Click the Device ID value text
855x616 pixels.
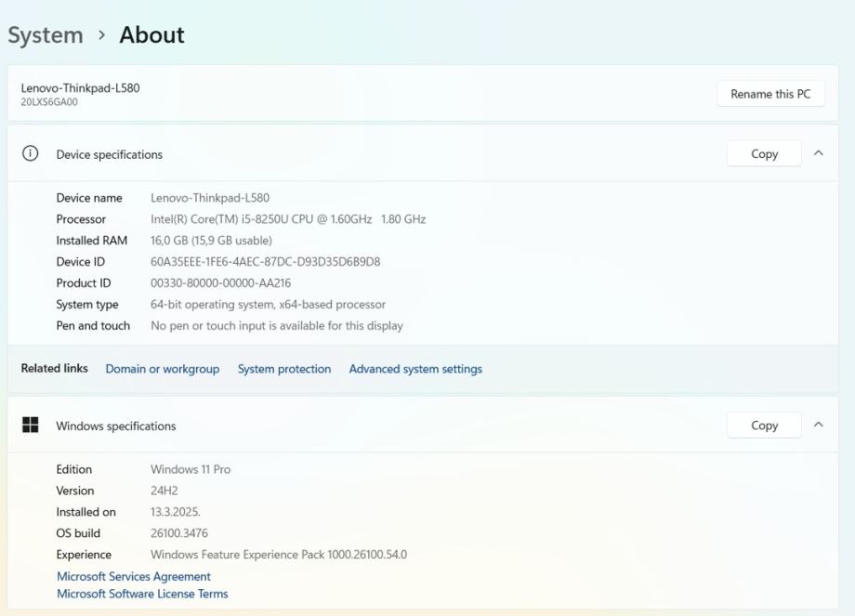(x=265, y=262)
